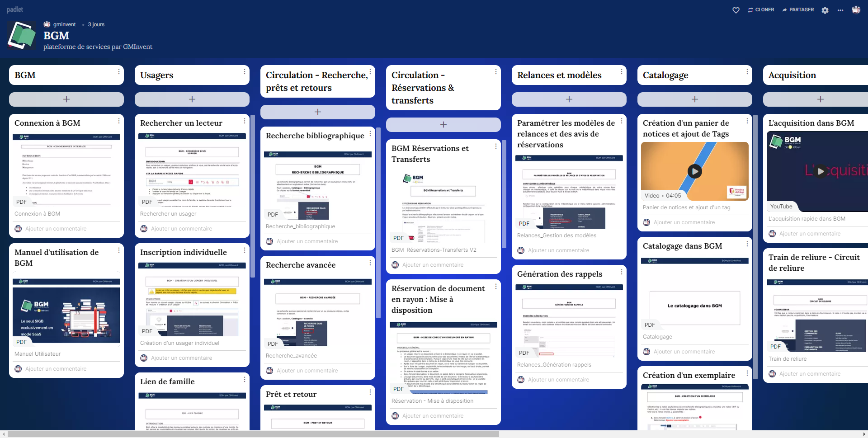Image resolution: width=868 pixels, height=438 pixels.
Task: Add a post to Catalogage column
Action: tap(695, 99)
